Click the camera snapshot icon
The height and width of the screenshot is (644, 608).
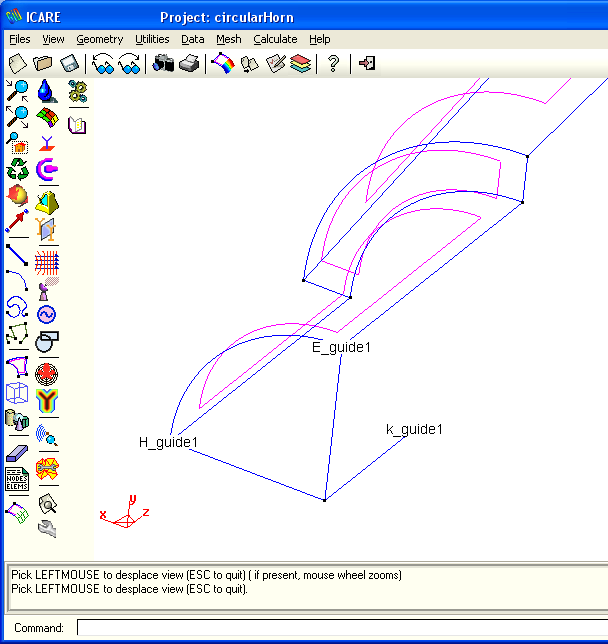163,64
